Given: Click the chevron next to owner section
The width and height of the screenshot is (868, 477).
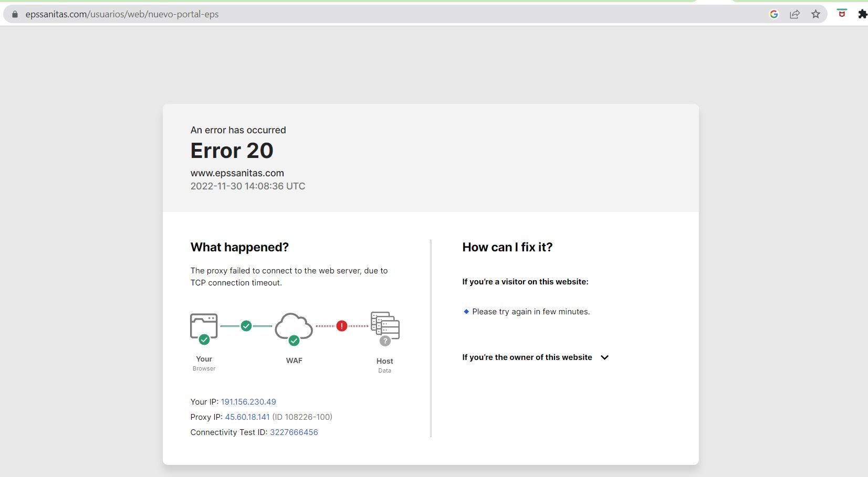Looking at the screenshot, I should click(x=604, y=357).
